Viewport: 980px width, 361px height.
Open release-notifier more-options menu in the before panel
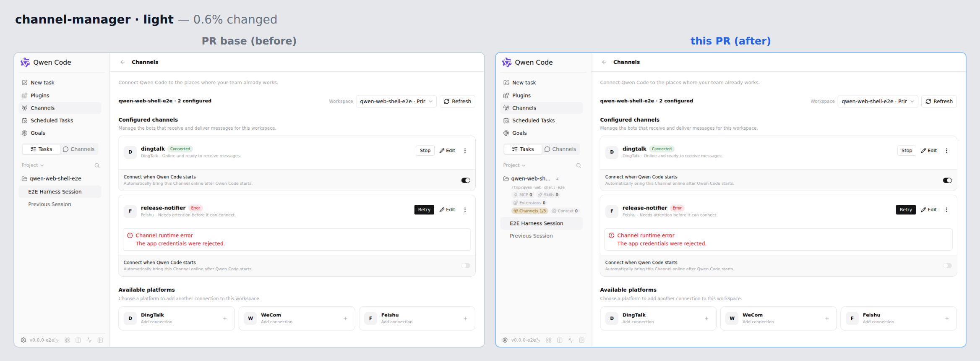pos(465,210)
